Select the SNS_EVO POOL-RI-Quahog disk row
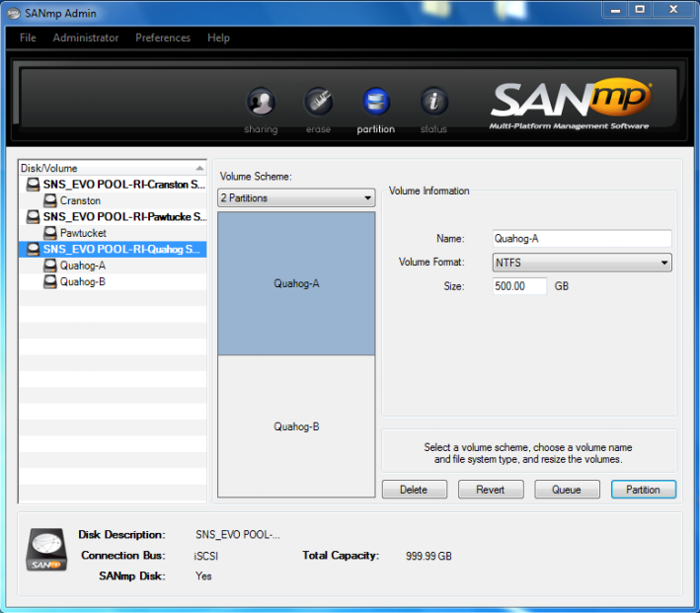The height and width of the screenshot is (613, 700). (113, 249)
